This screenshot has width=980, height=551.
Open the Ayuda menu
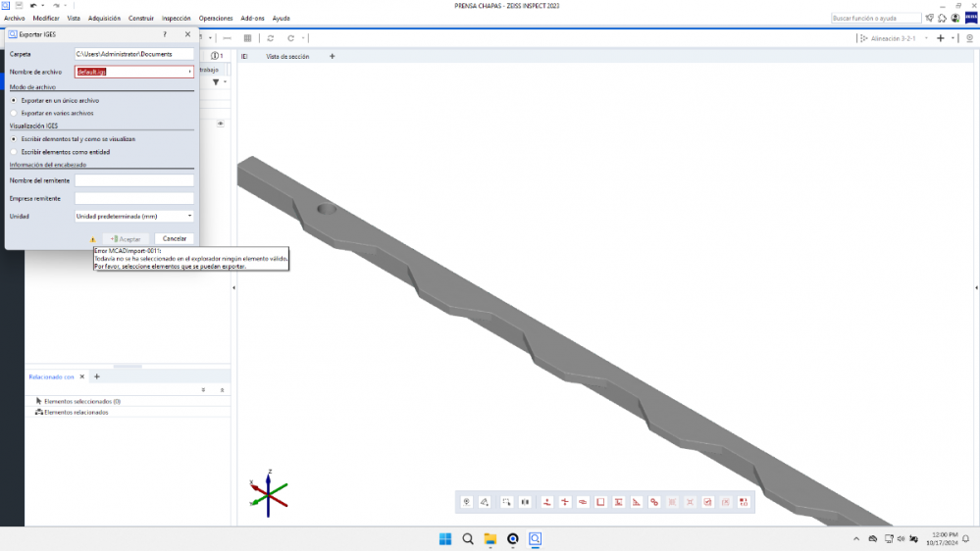pyautogui.click(x=282, y=18)
